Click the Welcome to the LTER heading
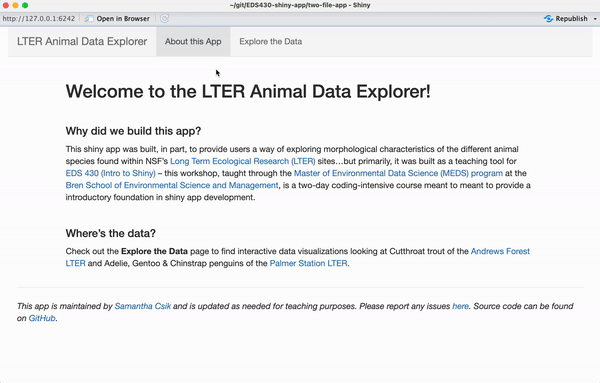600x383 pixels. [x=248, y=91]
